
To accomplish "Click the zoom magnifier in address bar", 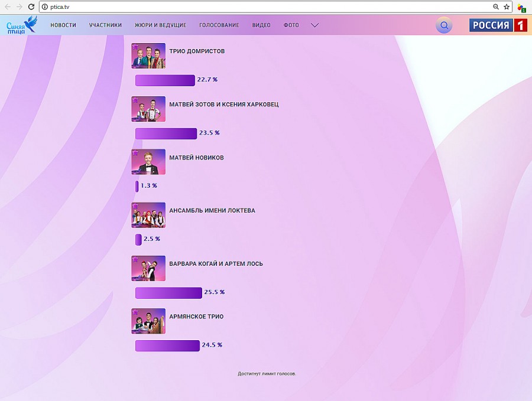I will click(496, 6).
